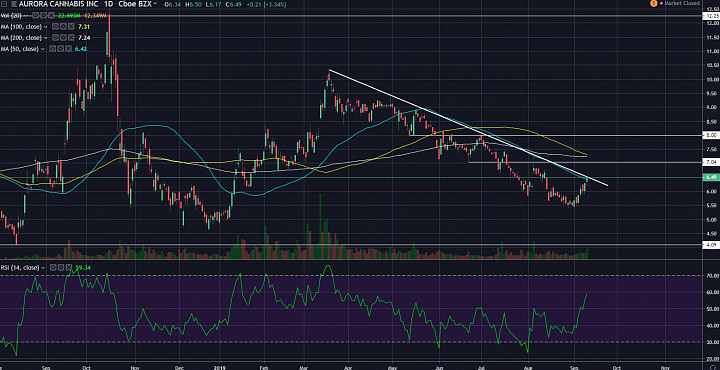Click the Vol (20) legend label
Viewport: 720px width, 370px height.
coord(11,16)
